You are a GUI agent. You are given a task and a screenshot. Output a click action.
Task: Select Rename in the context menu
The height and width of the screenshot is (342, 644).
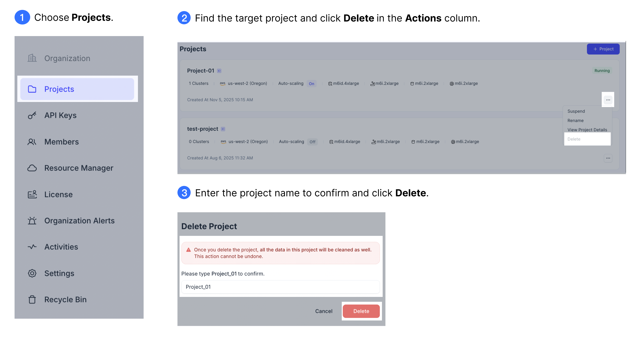[x=576, y=120]
